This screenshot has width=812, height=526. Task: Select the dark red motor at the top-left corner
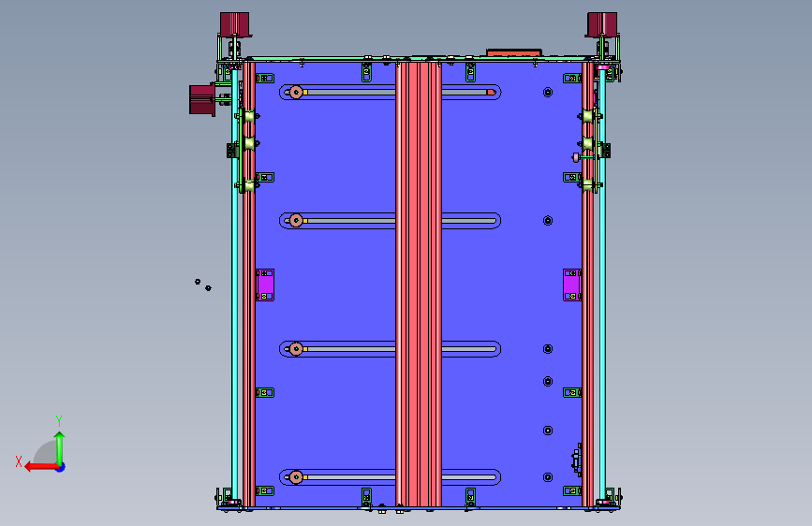(234, 24)
